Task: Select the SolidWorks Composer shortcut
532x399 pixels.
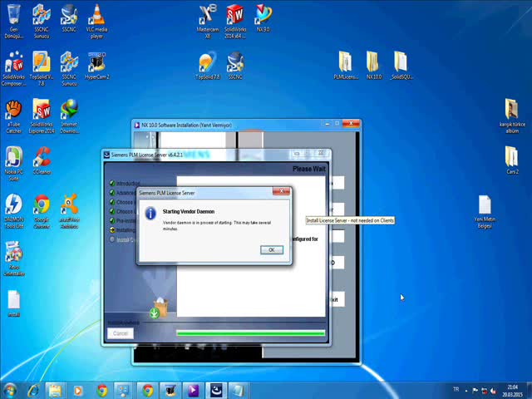Action: tap(13, 68)
